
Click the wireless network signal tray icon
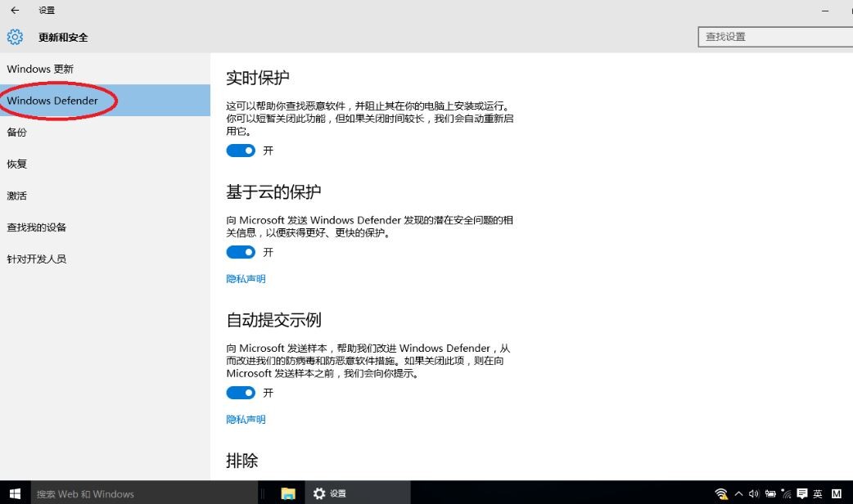(786, 493)
